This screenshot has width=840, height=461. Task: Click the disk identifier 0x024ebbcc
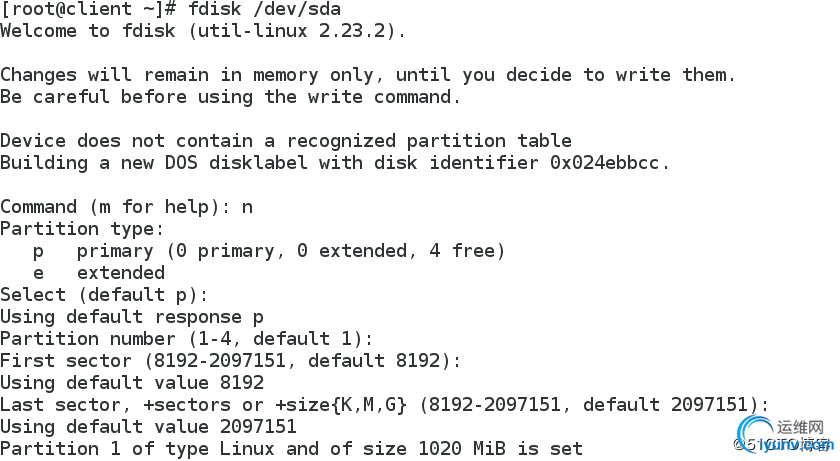point(604,163)
